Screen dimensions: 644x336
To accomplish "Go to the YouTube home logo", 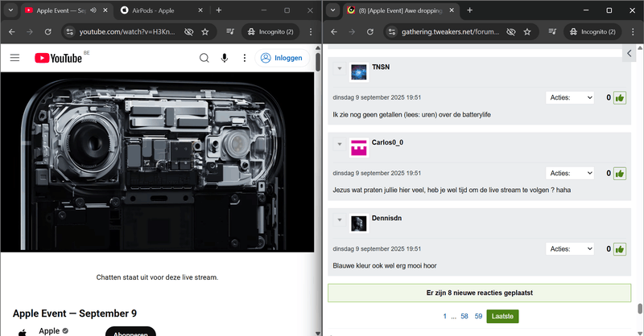I will point(58,58).
